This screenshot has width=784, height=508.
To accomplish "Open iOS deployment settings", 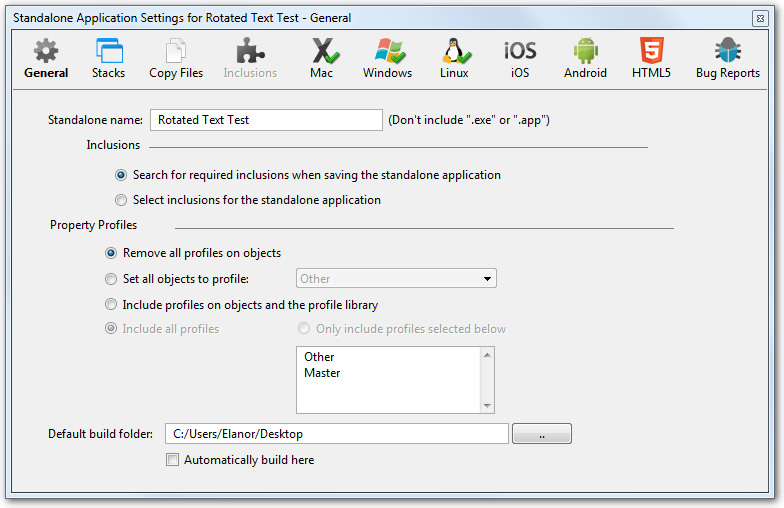I will (x=520, y=58).
